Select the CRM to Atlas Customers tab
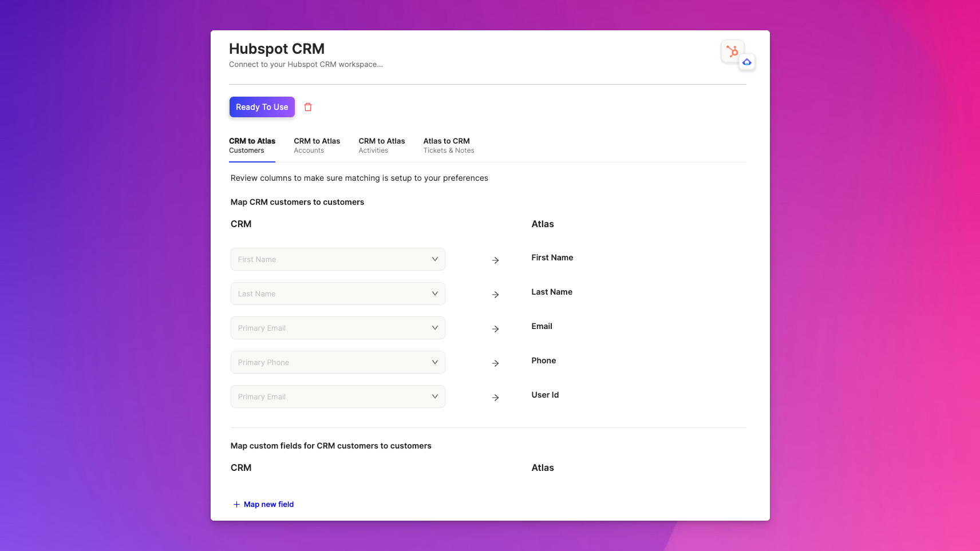This screenshot has height=551, width=980. tap(252, 145)
